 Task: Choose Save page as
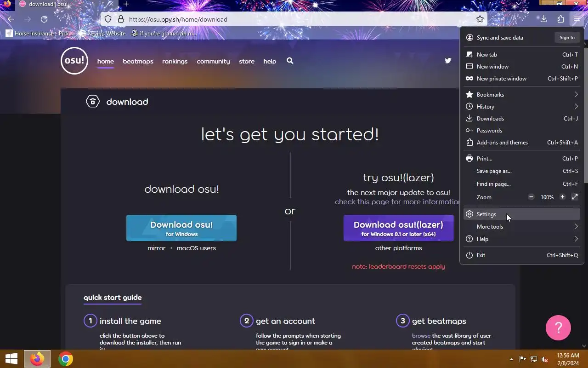(x=522, y=171)
